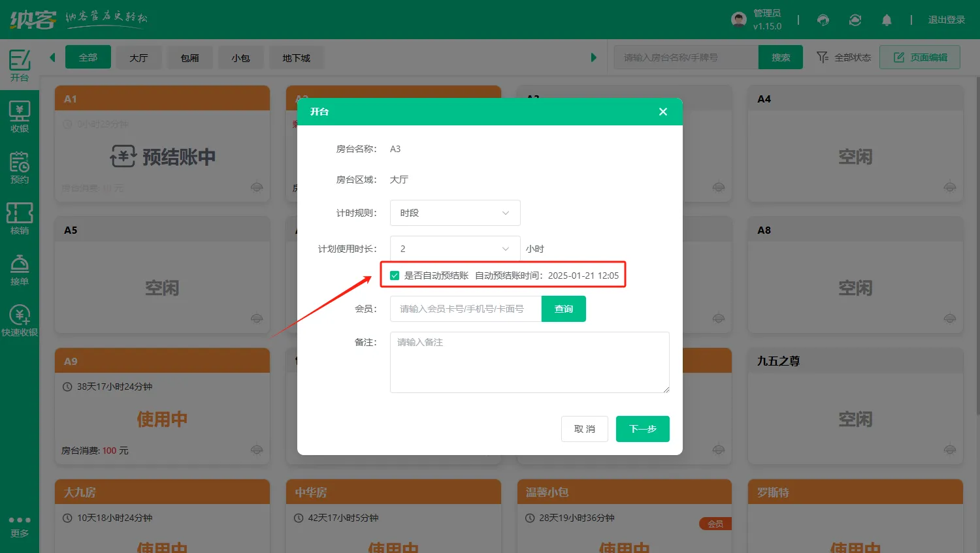Select the 大厅 category tab
The image size is (980, 553).
139,58
